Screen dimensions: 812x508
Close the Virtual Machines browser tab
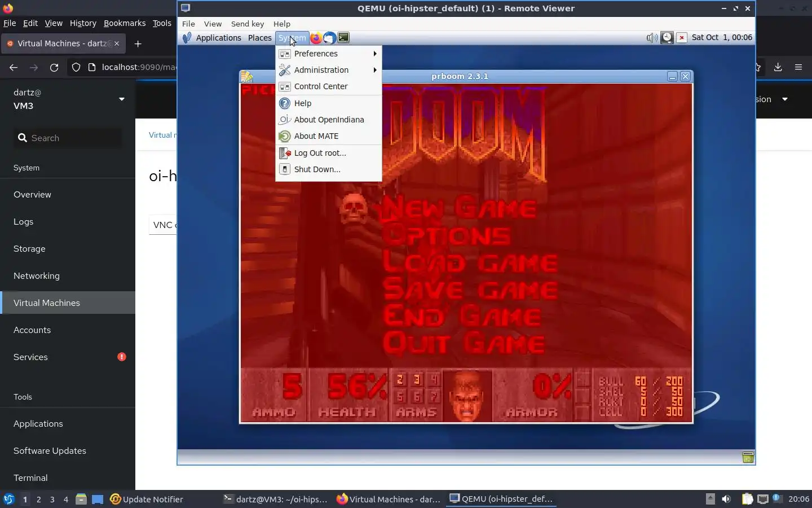pos(117,43)
